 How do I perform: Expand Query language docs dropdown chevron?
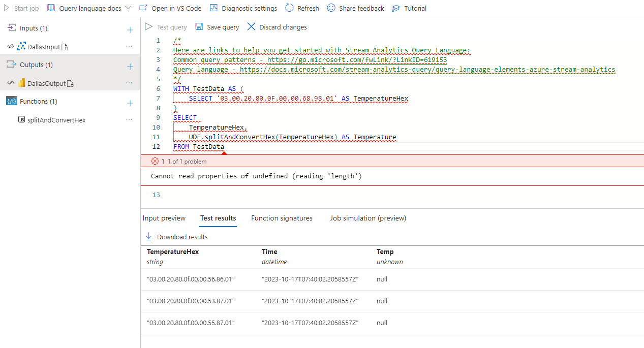[128, 8]
